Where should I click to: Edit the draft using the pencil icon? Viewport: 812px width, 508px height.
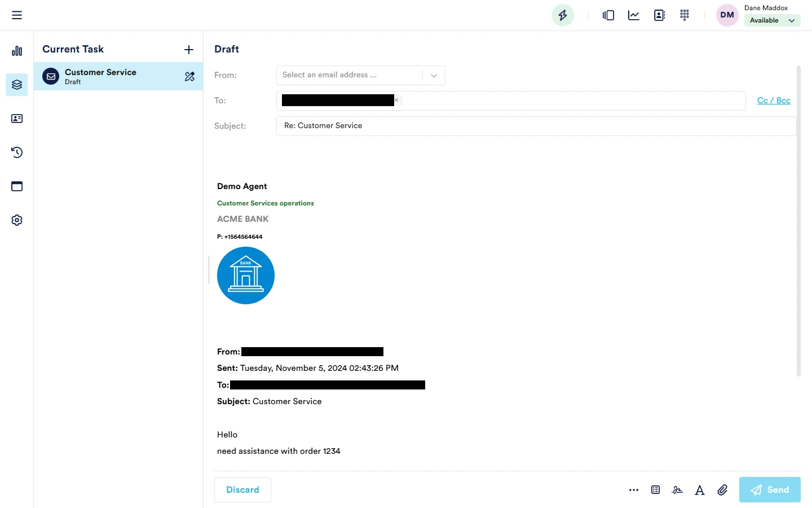[x=189, y=76]
